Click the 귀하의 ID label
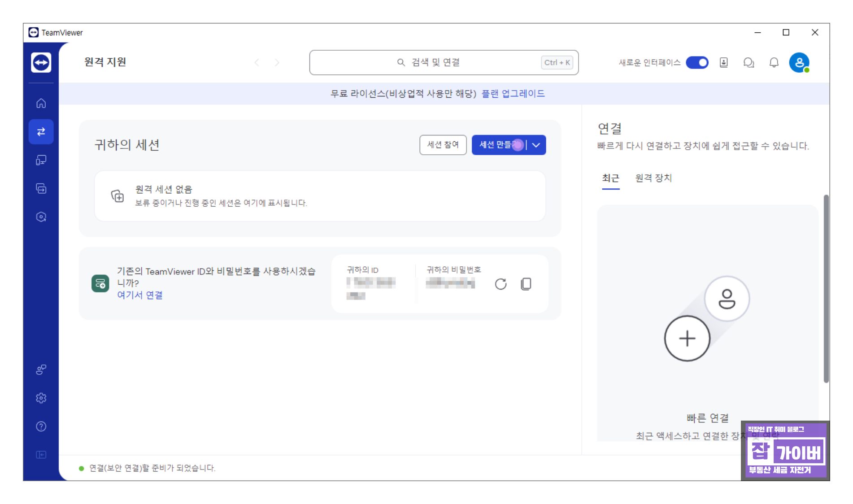Screen dimensions: 853x504 pyautogui.click(x=362, y=270)
